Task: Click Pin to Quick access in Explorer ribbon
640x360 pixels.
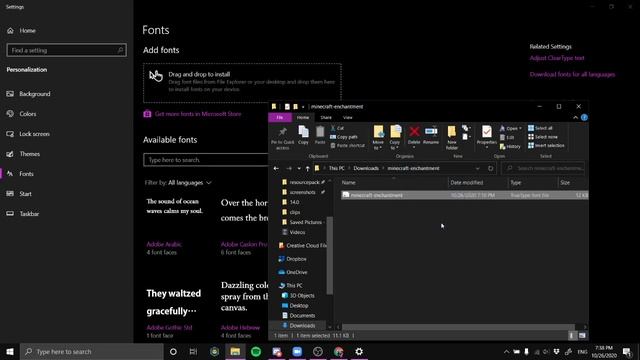Action: 282,138
